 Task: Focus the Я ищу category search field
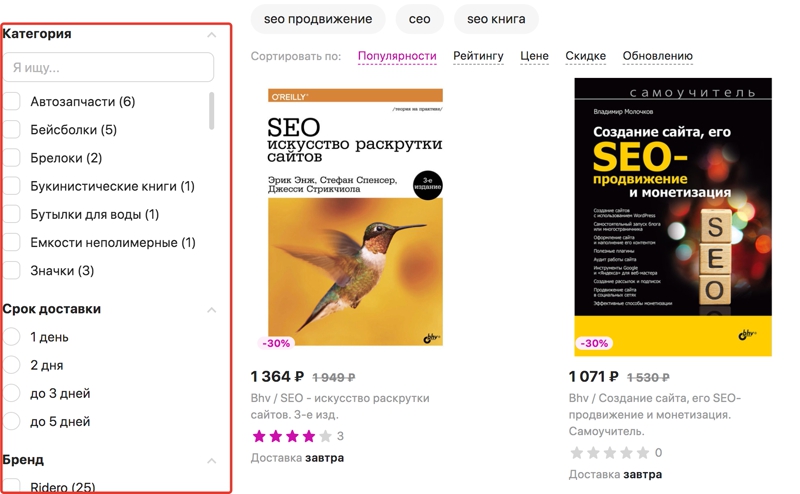pyautogui.click(x=108, y=68)
